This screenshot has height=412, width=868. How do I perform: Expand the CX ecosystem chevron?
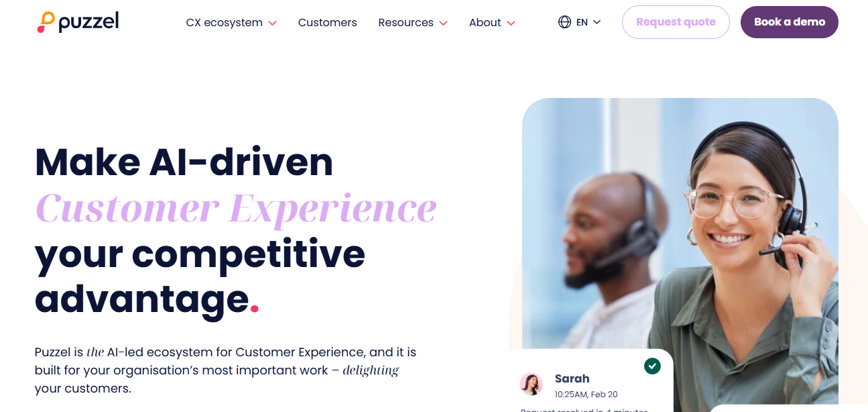(272, 23)
